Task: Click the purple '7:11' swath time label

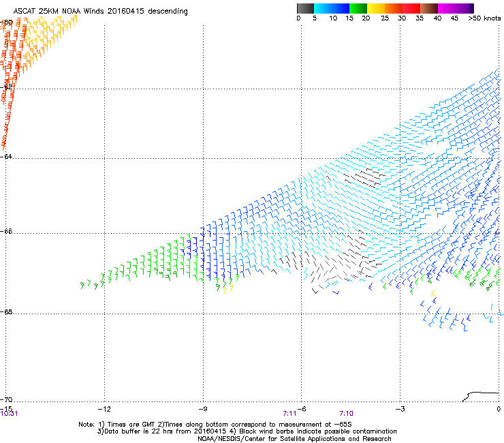Action: pos(289,414)
